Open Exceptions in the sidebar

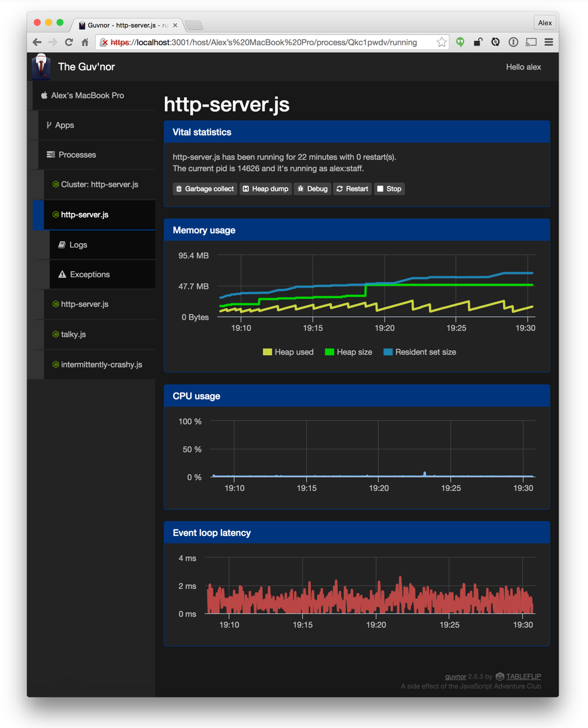click(x=89, y=274)
